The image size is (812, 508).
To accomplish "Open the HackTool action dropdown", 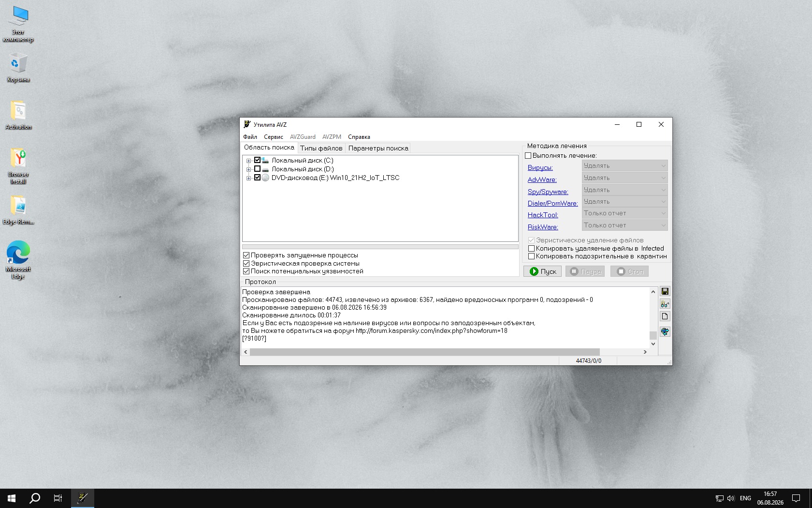I will coord(624,213).
